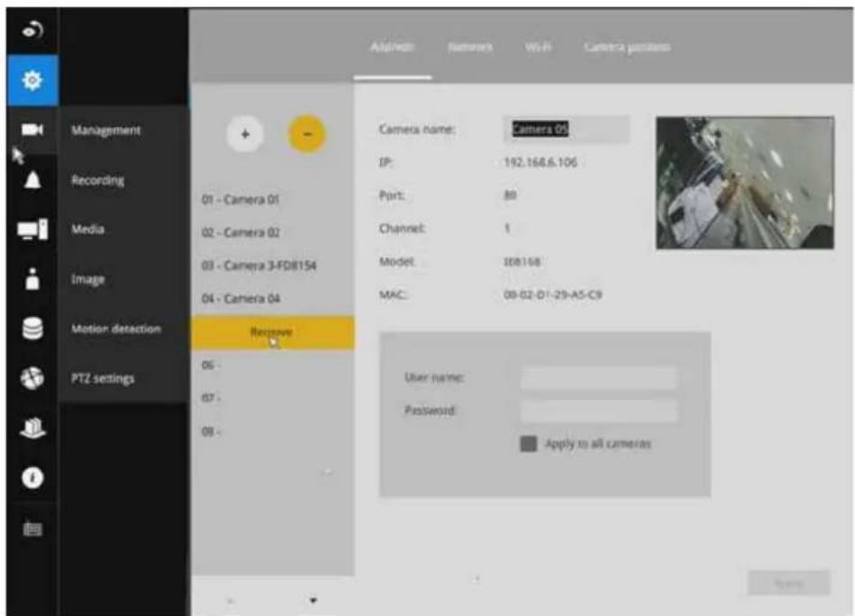Open the storage database icon in sidebar

pos(32,329)
